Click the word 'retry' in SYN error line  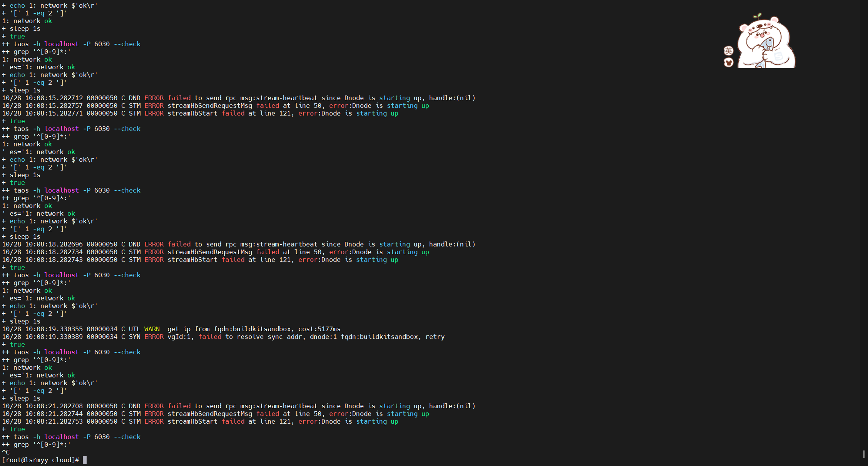click(x=435, y=337)
